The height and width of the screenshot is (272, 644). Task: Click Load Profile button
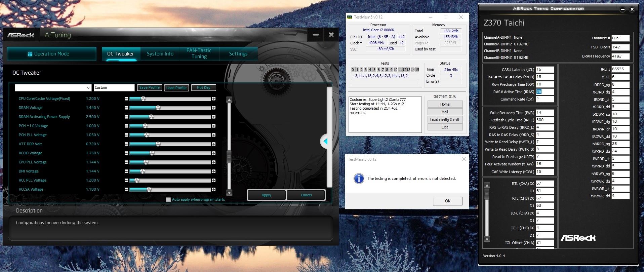(176, 88)
